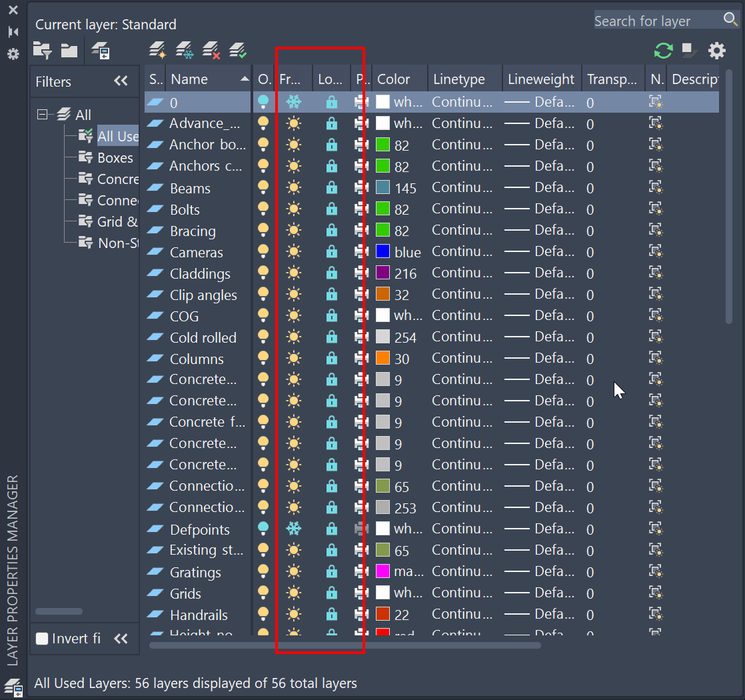
Task: Open the magenta color swatch of Gratings
Action: 384,571
